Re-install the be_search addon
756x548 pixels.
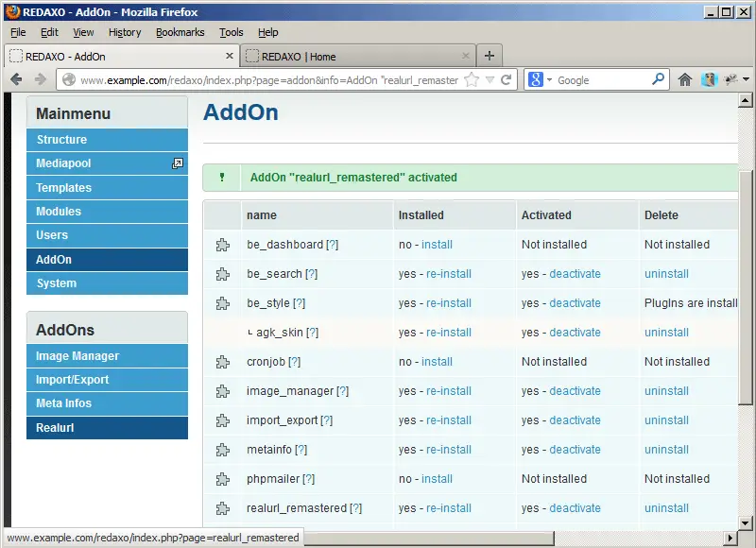pyautogui.click(x=449, y=274)
